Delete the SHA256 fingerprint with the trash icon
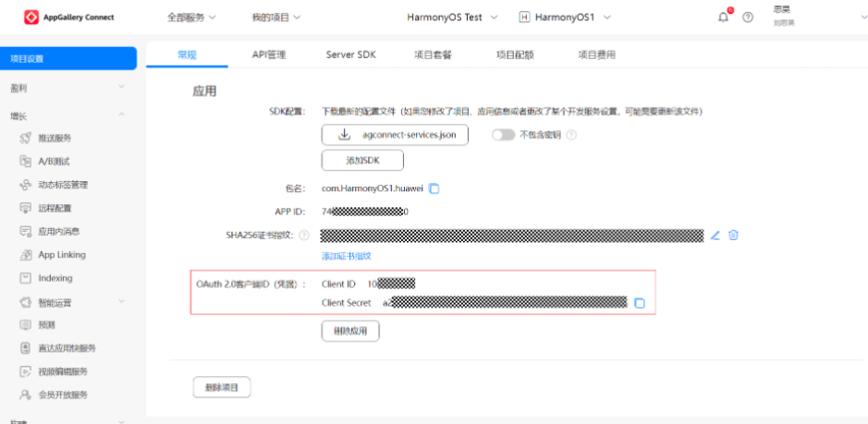The height and width of the screenshot is (424, 868). 733,236
